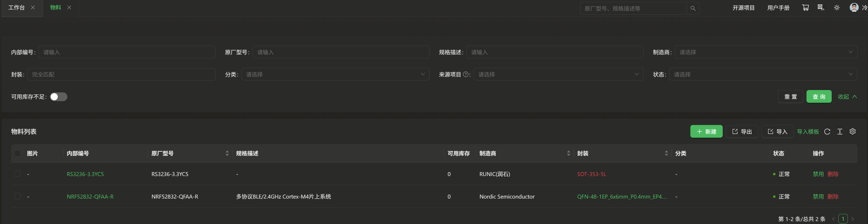Switch to the 工作台 tab
The width and height of the screenshot is (868, 224).
point(16,7)
